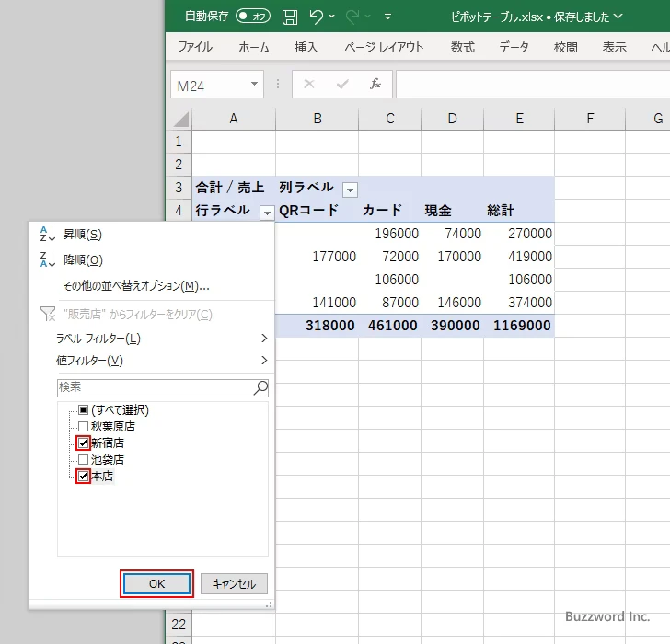Select column F header
The width and height of the screenshot is (670, 644).
click(x=590, y=119)
